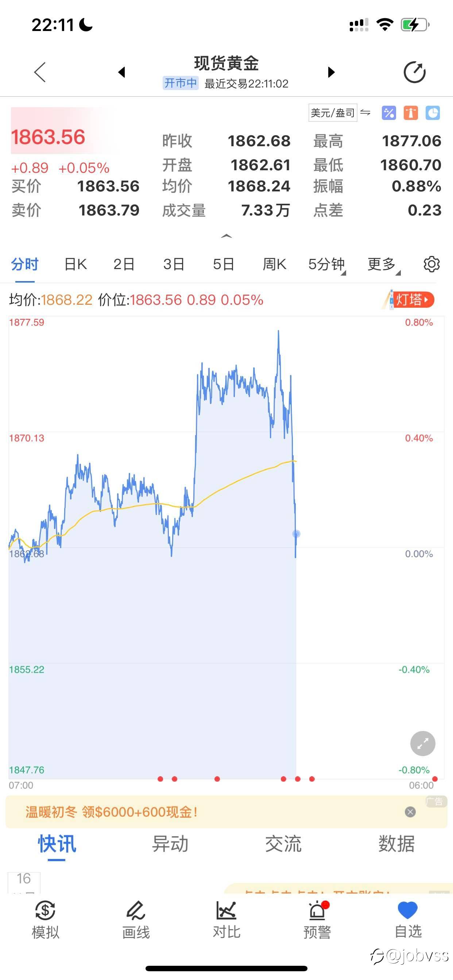This screenshot has height=980, width=453.
Task: Tap the orange lighthouse icon
Action: (411, 113)
